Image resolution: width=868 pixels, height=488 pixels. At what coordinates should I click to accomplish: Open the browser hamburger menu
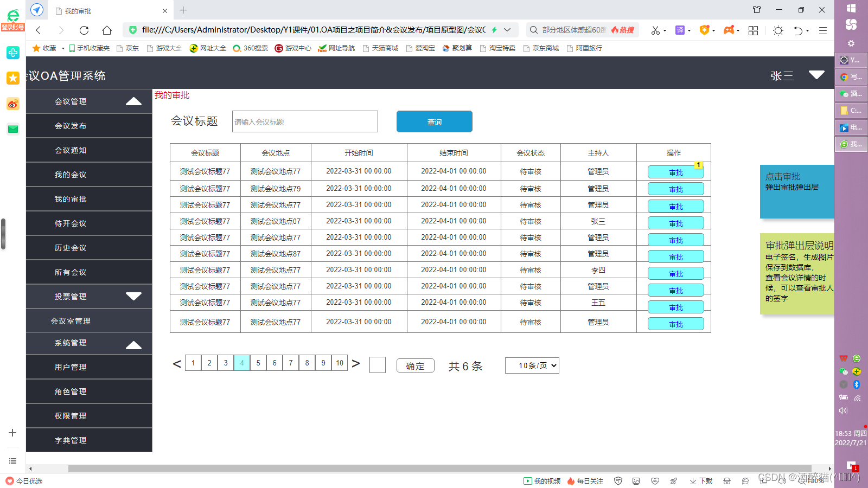pyautogui.click(x=823, y=30)
